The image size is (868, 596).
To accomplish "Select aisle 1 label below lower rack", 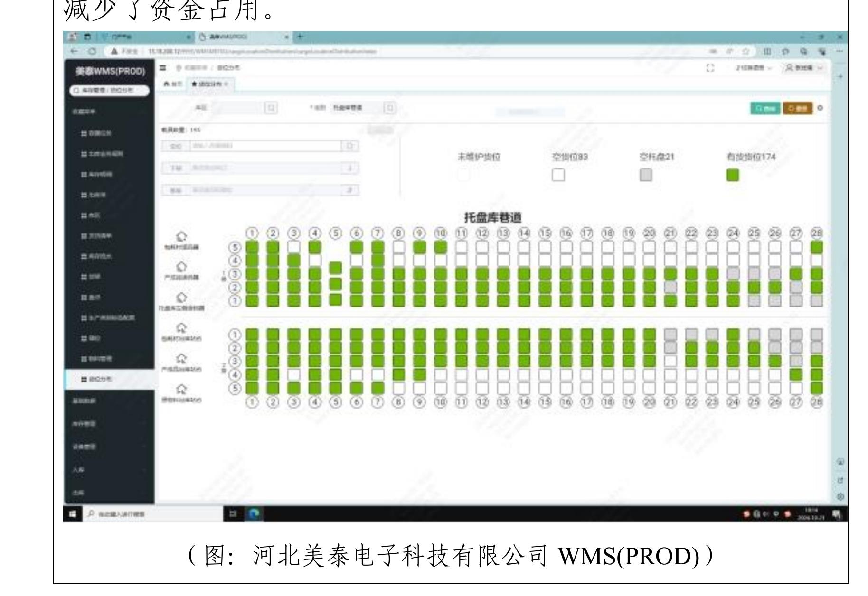I will (252, 402).
